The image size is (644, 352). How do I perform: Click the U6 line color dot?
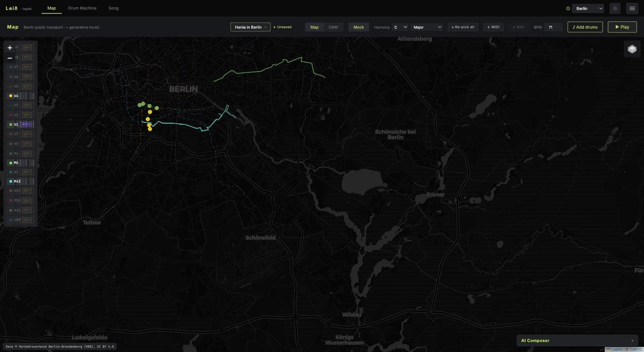[11, 77]
